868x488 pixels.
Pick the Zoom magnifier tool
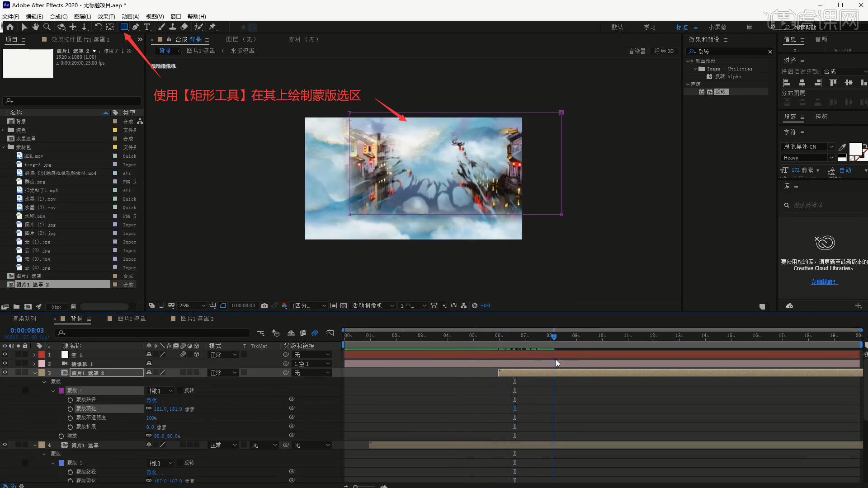47,27
